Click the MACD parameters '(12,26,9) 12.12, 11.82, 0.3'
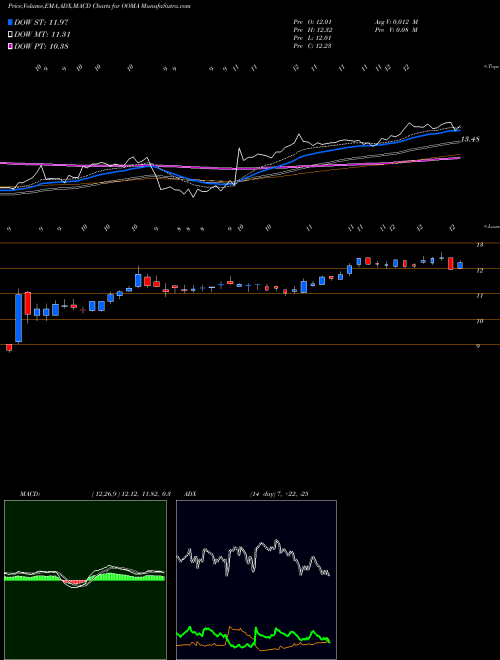This screenshot has width=500, height=660. pos(130,494)
